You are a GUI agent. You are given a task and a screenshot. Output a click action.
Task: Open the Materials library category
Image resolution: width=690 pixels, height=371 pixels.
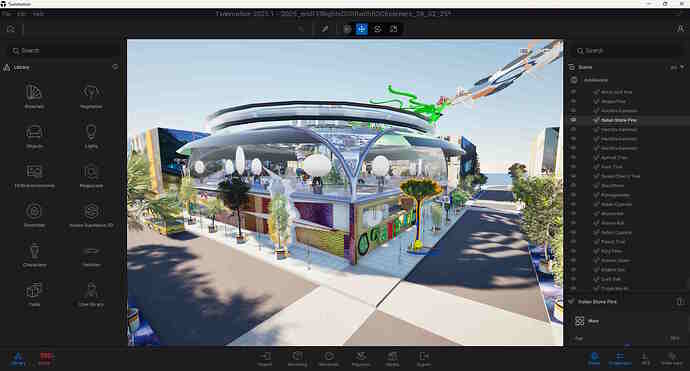click(34, 96)
